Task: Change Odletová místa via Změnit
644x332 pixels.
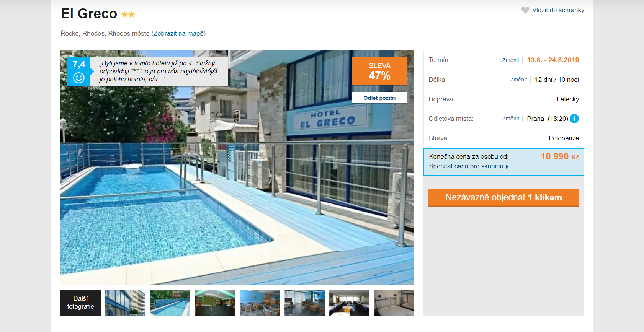Action: 511,119
